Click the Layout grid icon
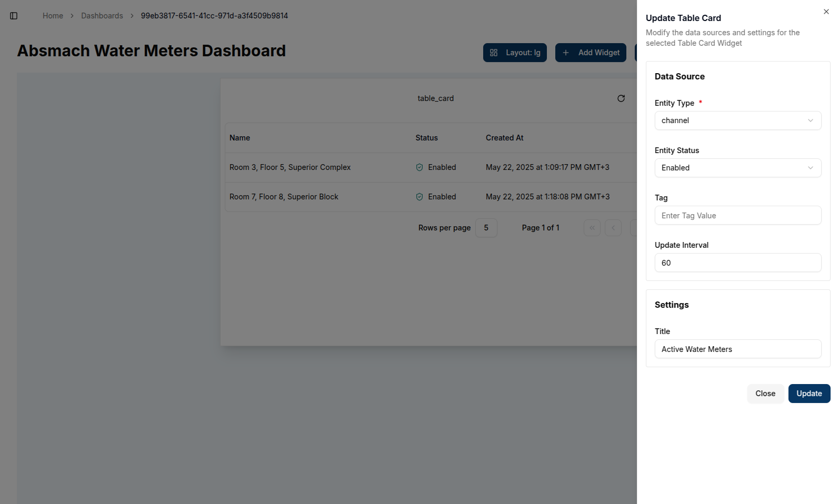The width and height of the screenshot is (839, 504). (x=494, y=53)
